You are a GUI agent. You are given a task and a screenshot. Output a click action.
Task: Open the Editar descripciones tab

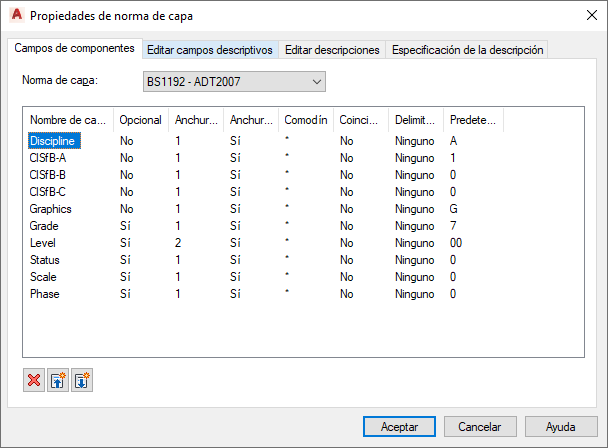click(332, 49)
